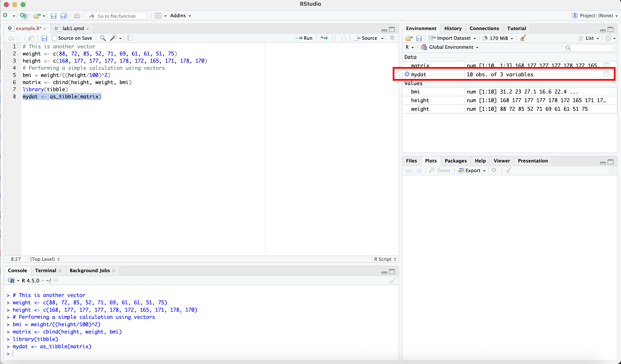Open the Import Dataset dropdown
The height and width of the screenshot is (364, 621).
click(453, 38)
